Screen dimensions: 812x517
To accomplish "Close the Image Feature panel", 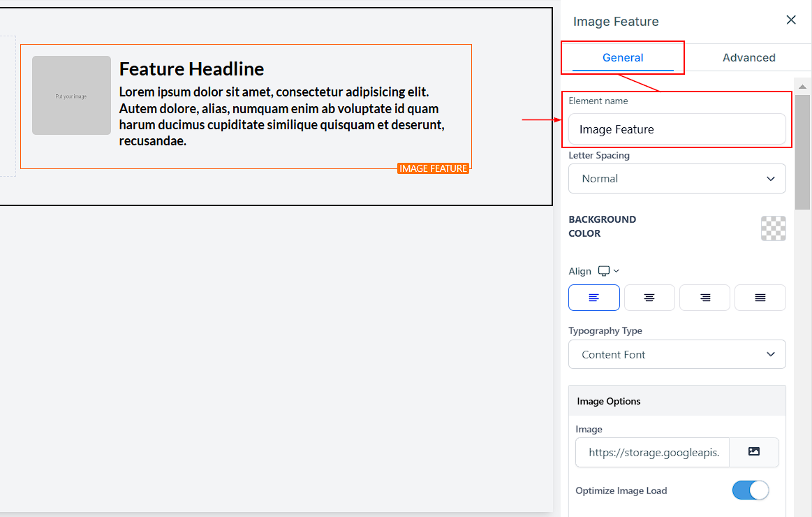I will (791, 20).
